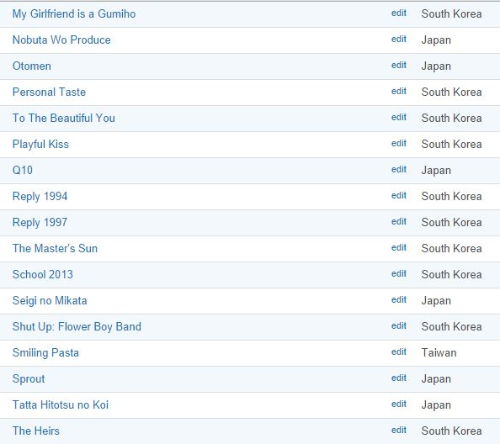The height and width of the screenshot is (444, 500).
Task: Select Japan text in Seigi no Mikata row
Action: pyautogui.click(x=436, y=301)
